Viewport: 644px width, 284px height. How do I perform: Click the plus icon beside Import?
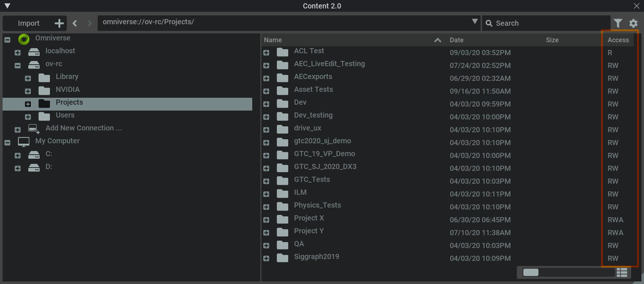coord(59,23)
